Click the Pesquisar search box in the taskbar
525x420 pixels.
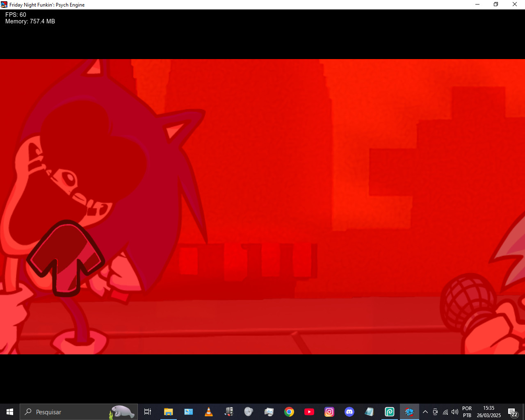click(79, 412)
